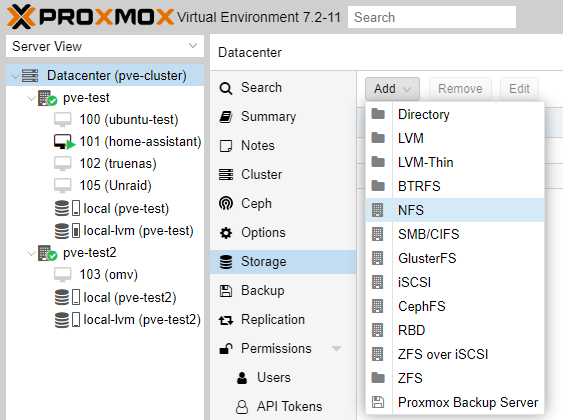Open the Backup panel
This screenshot has width=563, height=420.
pyautogui.click(x=283, y=291)
